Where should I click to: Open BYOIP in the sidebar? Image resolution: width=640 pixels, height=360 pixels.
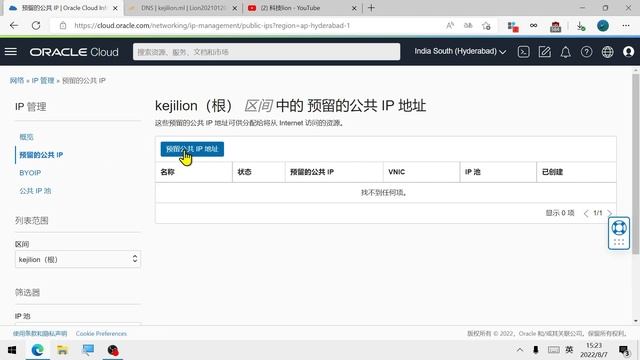point(30,173)
